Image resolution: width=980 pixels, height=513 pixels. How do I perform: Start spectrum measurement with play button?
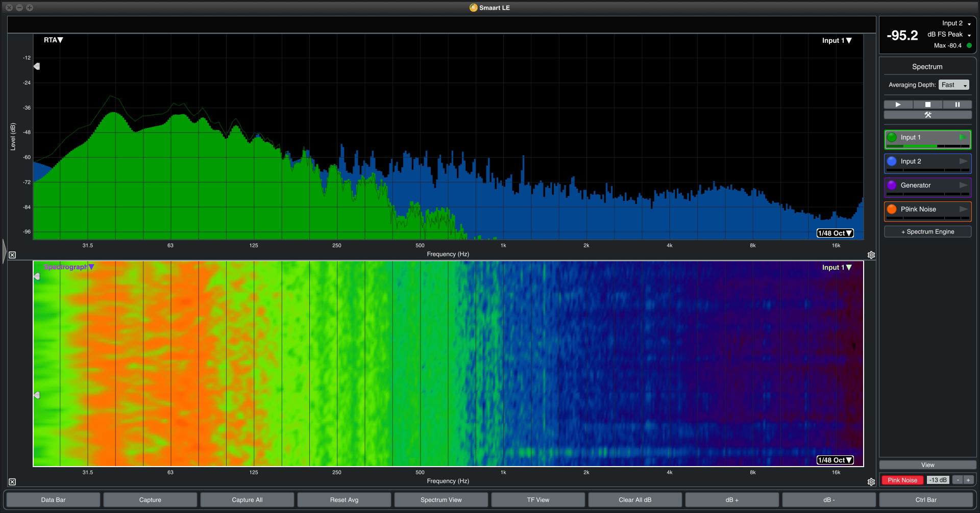[898, 105]
